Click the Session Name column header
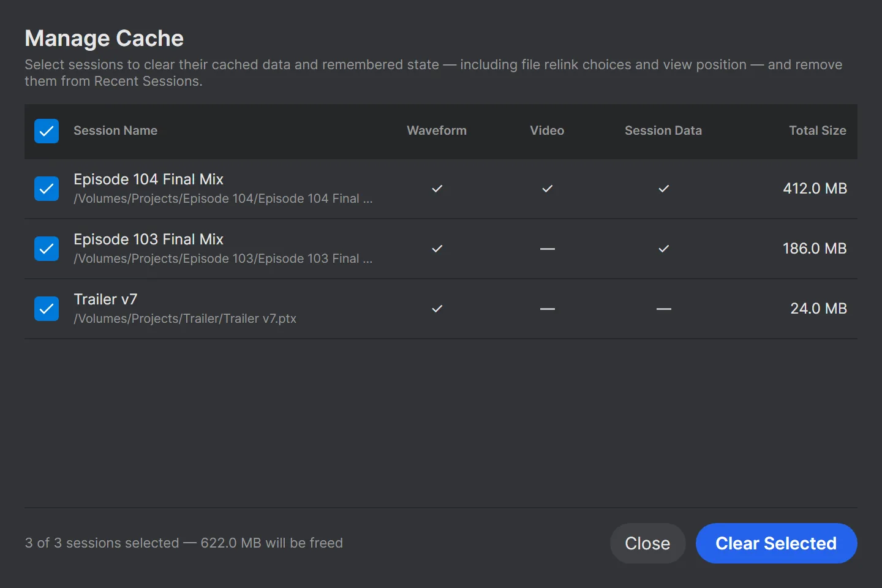882x588 pixels. 116,130
